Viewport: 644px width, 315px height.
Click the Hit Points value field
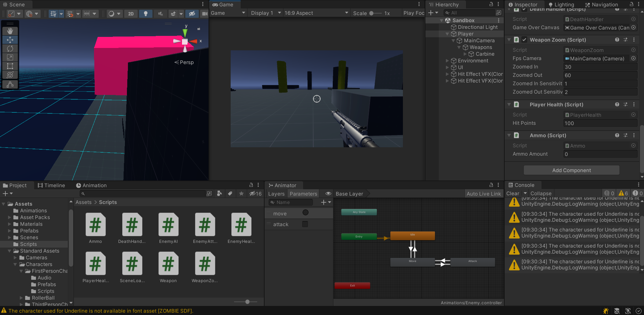tap(600, 123)
